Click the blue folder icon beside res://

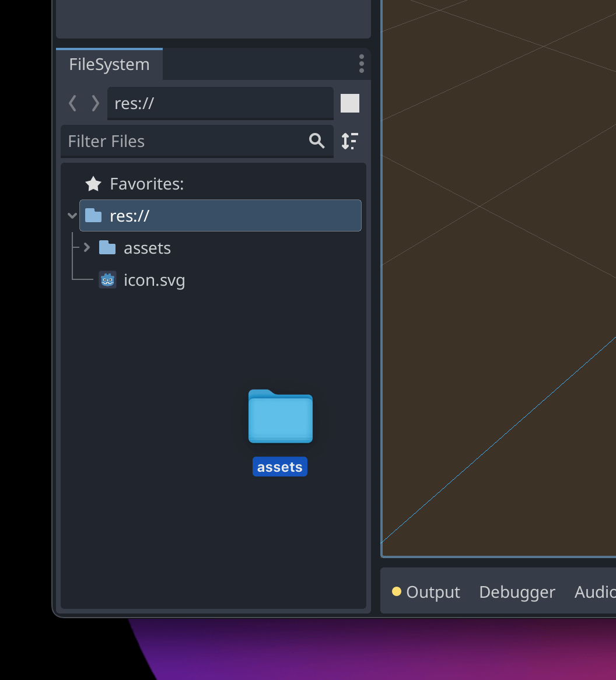click(93, 215)
